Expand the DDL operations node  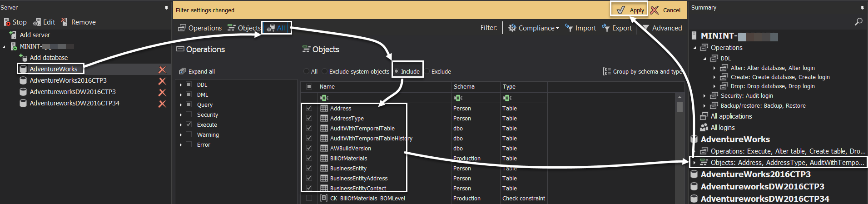tap(181, 85)
